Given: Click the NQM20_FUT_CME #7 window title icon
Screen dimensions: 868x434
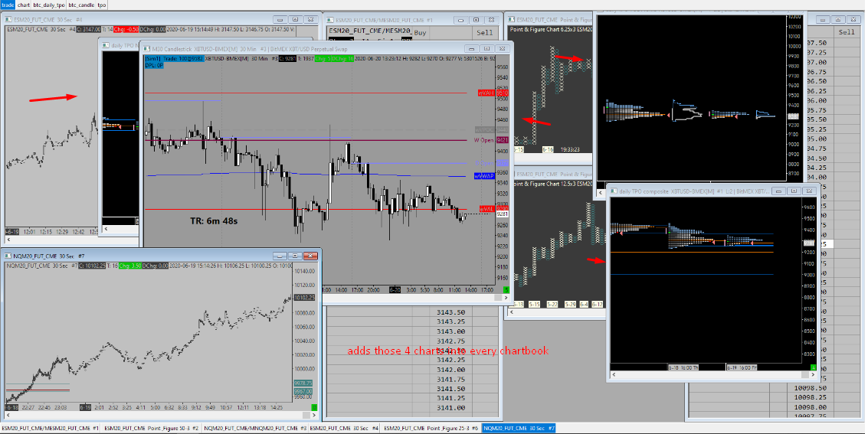Looking at the screenshot, I should coord(9,256).
